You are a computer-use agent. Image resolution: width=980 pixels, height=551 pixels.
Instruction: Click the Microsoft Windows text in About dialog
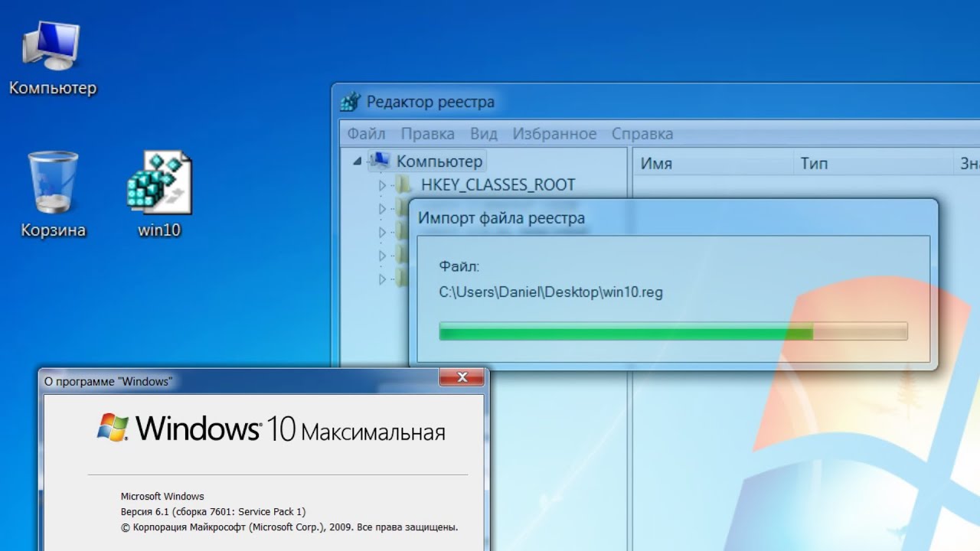coord(162,496)
